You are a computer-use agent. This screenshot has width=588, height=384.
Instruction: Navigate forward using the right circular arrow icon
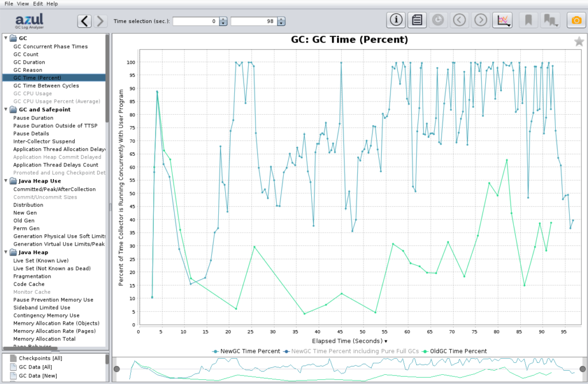tap(481, 20)
